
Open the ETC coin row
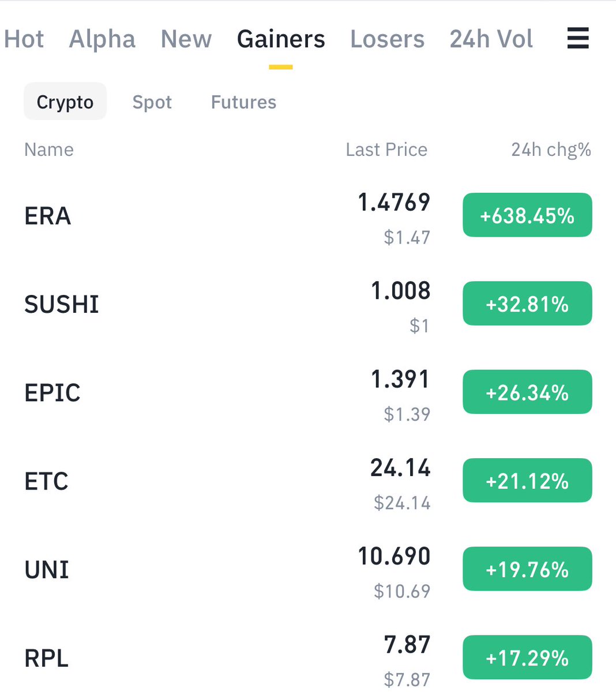[308, 481]
